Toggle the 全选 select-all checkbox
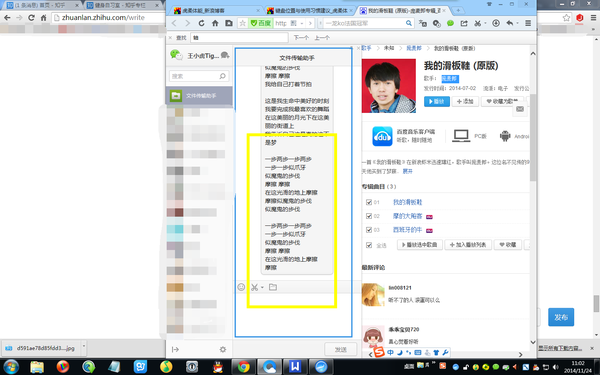Viewport: 600px width, 375px height. 369,245
